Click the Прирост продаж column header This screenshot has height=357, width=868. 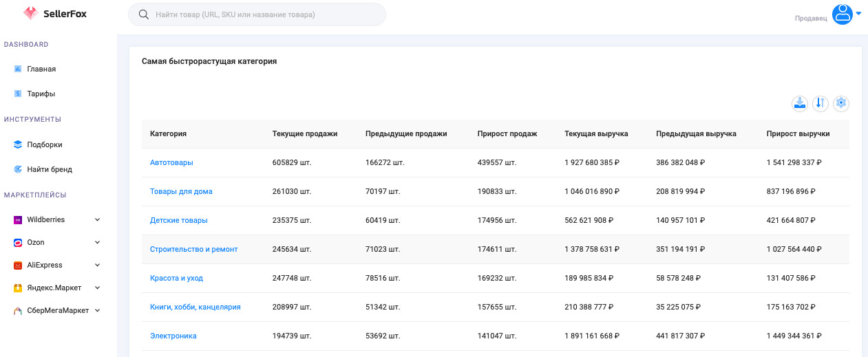(x=507, y=133)
